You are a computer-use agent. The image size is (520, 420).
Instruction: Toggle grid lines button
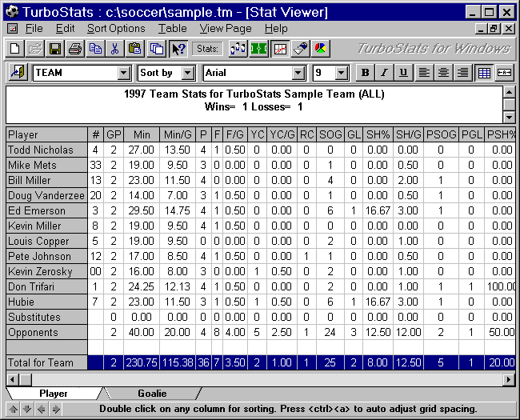484,73
